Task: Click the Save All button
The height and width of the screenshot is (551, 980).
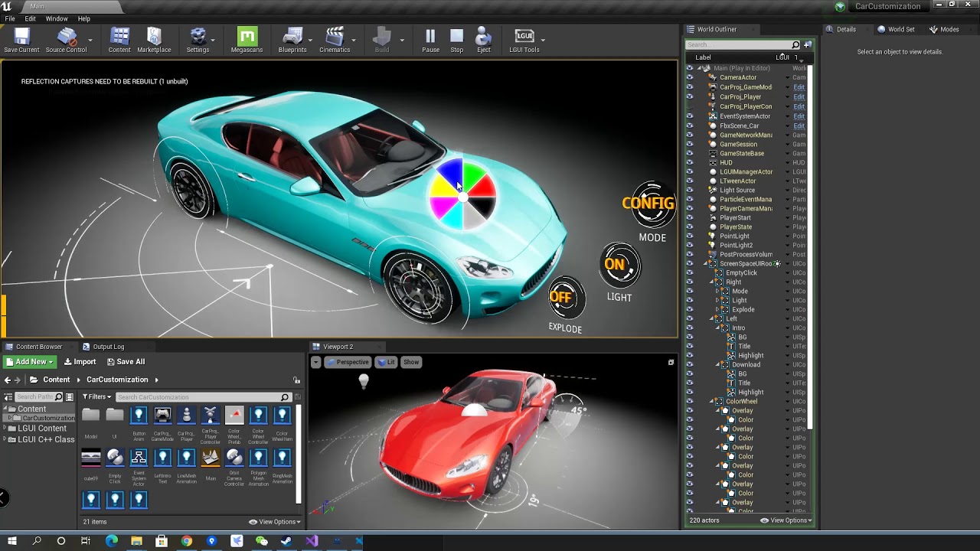Action: pyautogui.click(x=126, y=362)
